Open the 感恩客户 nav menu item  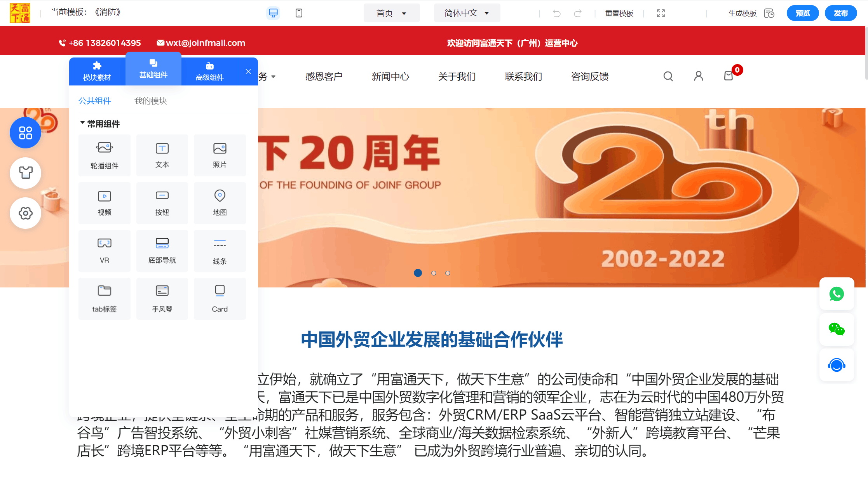(x=324, y=77)
